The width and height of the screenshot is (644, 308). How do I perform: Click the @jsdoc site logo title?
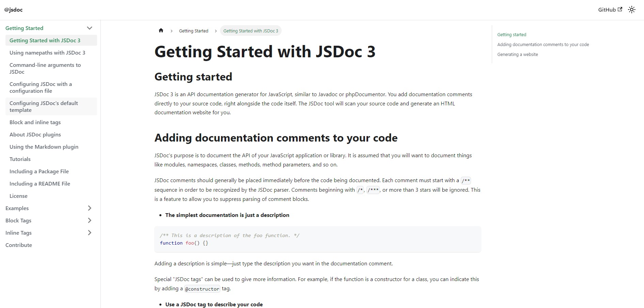point(14,10)
